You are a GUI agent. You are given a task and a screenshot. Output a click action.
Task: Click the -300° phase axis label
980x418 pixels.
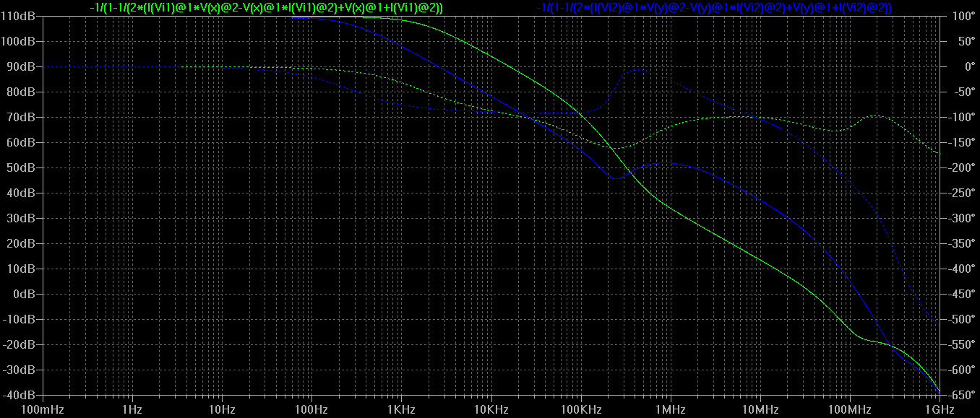pyautogui.click(x=961, y=218)
